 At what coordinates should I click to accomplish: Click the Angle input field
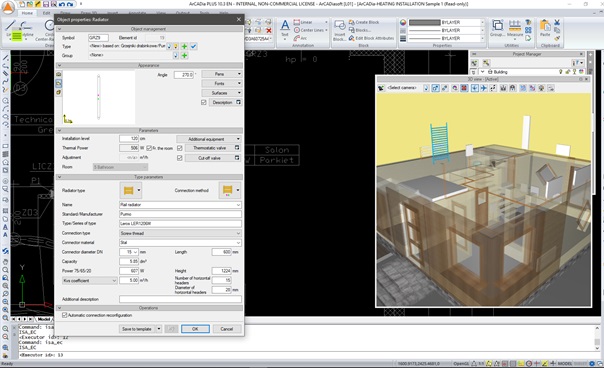(x=183, y=75)
